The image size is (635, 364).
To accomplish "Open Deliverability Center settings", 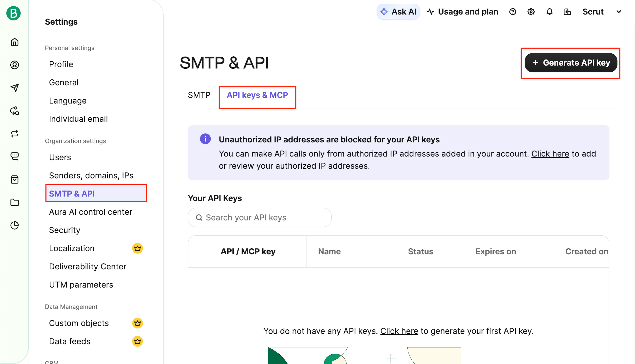I will [87, 266].
